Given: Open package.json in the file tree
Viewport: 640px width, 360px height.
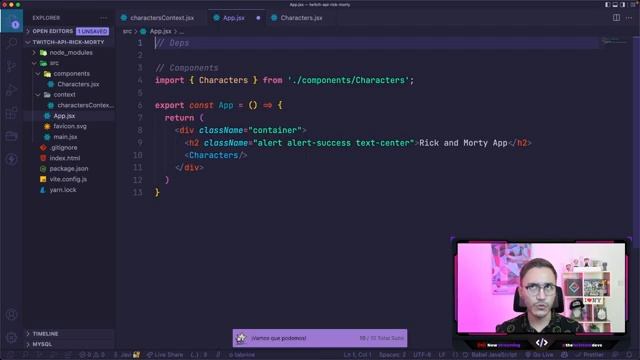Looking at the screenshot, I should click(69, 169).
